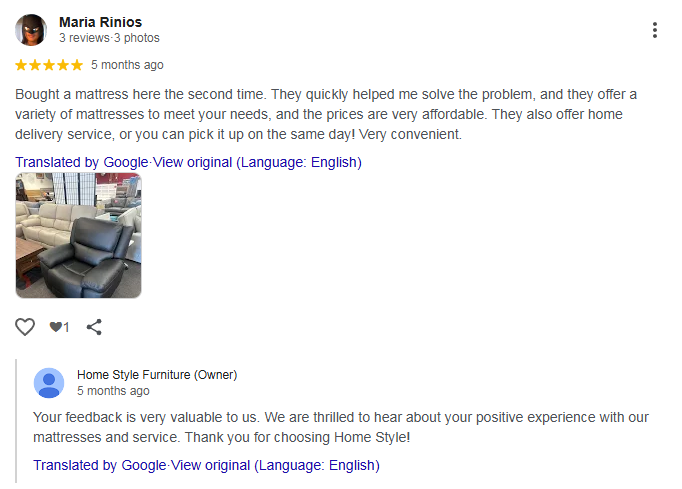Like the review with the heart icon
Image resolution: width=682 pixels, height=489 pixels.
[25, 326]
